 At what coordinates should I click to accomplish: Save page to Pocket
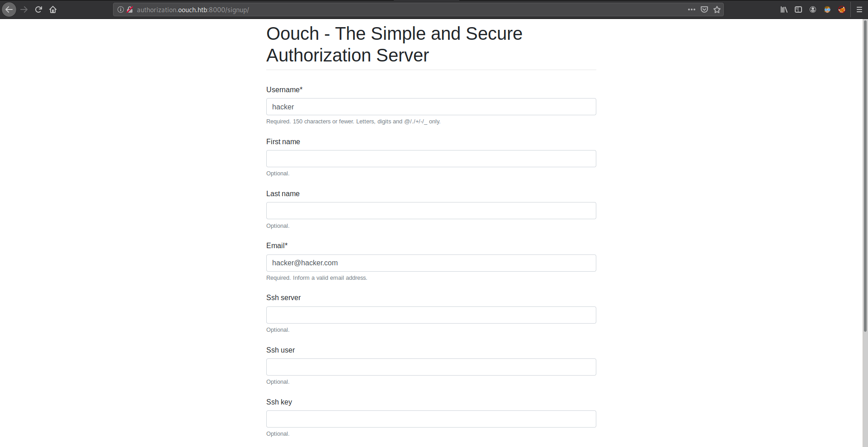tap(704, 9)
